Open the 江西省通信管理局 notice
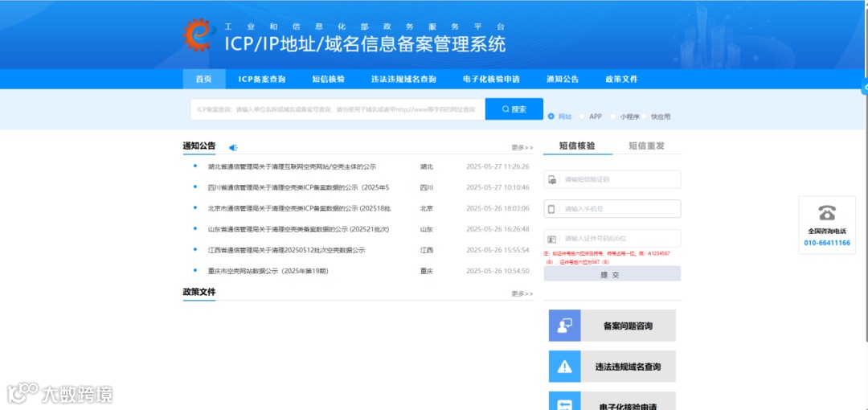This screenshot has width=868, height=410. click(286, 251)
